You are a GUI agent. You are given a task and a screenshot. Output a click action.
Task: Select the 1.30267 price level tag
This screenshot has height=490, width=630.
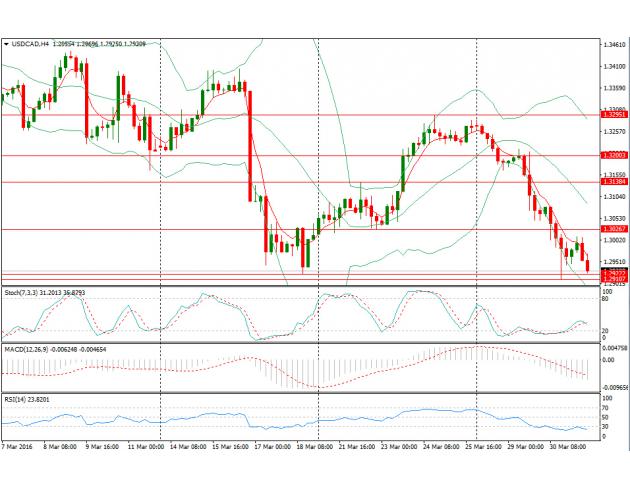pyautogui.click(x=613, y=230)
